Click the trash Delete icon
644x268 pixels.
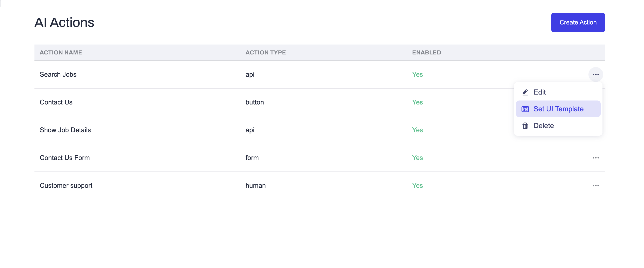(525, 126)
